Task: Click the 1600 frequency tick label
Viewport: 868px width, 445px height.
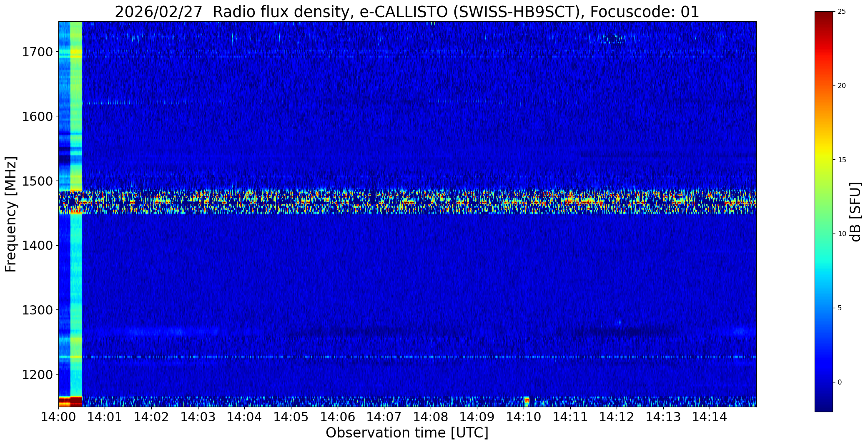Action: coord(38,116)
